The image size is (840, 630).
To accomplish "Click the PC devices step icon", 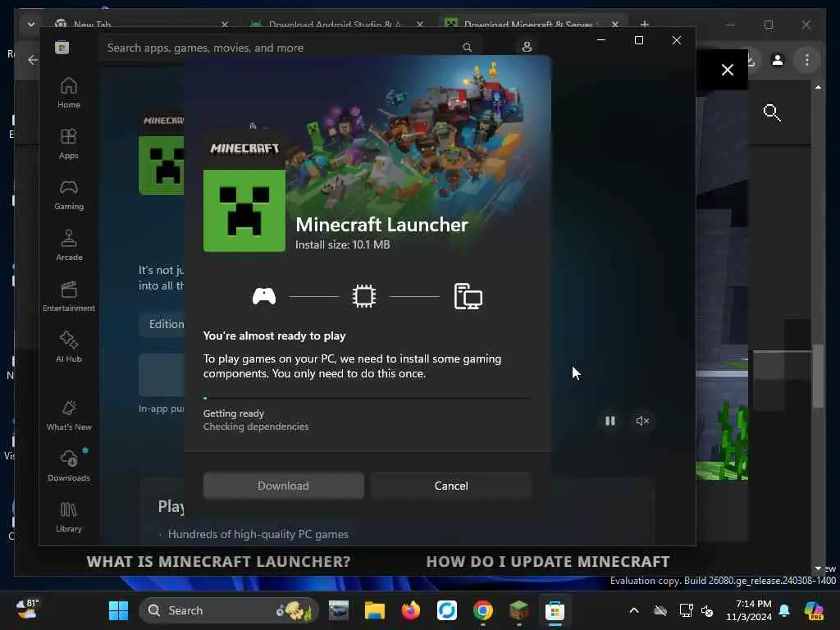I will [x=468, y=296].
